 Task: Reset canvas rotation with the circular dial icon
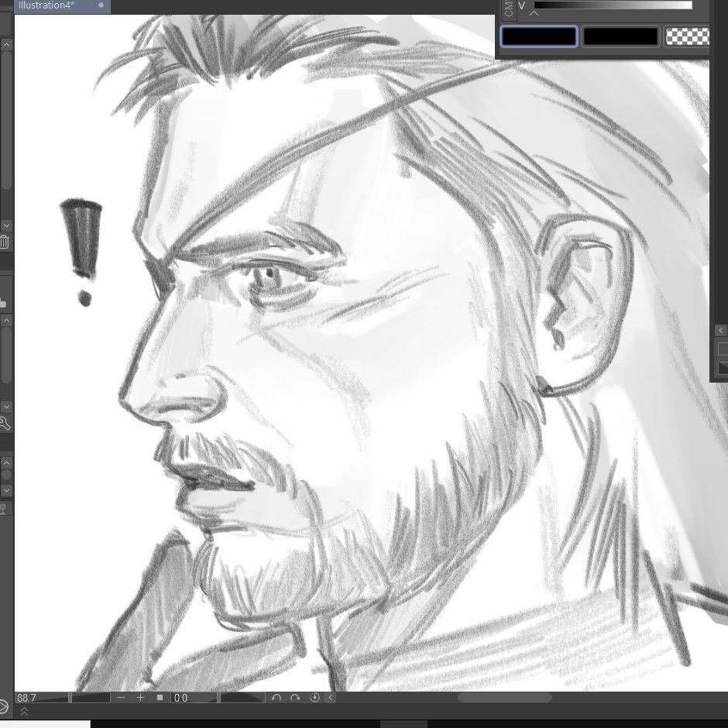[x=314, y=697]
